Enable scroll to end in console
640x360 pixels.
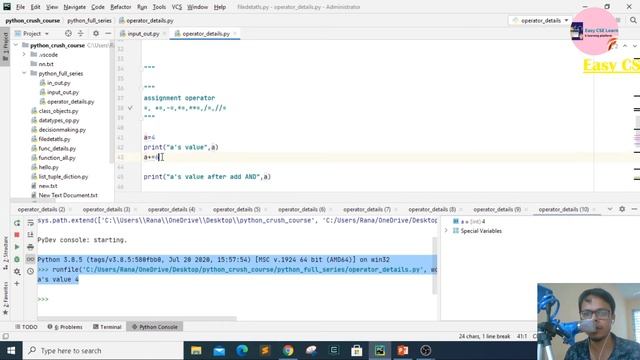pyautogui.click(x=30, y=235)
